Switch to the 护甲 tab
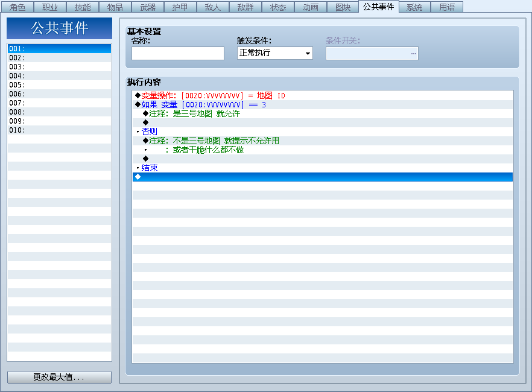This screenshot has width=532, height=392. coord(180,7)
